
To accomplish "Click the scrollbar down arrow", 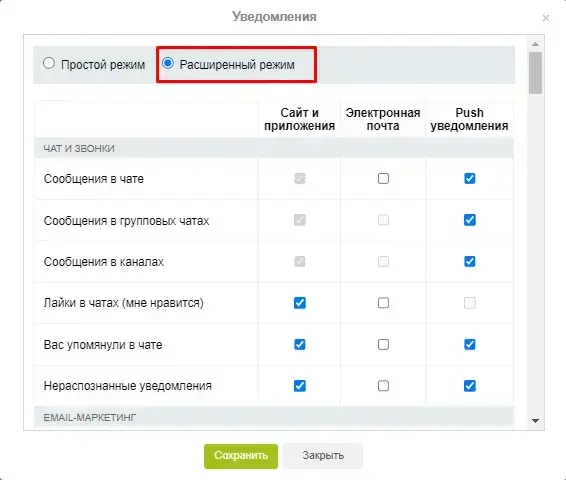I will 535,421.
